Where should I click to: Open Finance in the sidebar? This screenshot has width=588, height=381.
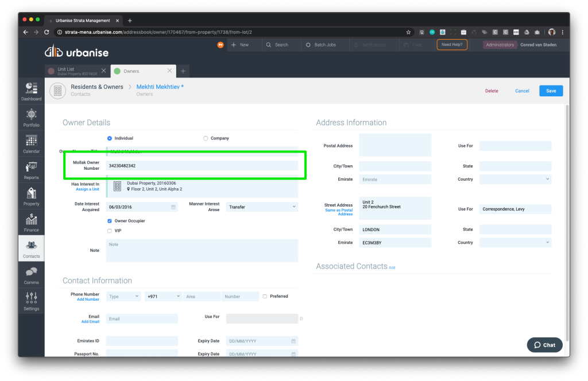[32, 222]
